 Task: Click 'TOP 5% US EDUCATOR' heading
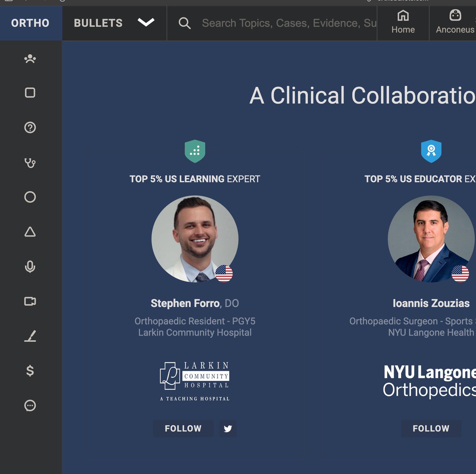[x=414, y=179]
